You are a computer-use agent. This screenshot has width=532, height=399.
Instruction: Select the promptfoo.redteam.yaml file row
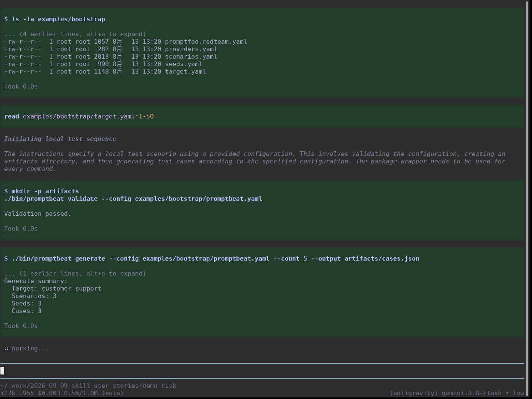point(126,42)
